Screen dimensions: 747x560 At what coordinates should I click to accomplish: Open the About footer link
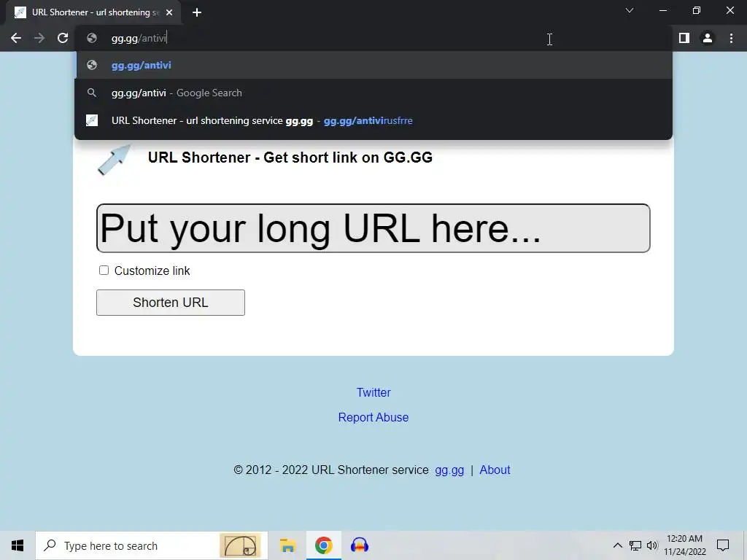pyautogui.click(x=495, y=470)
